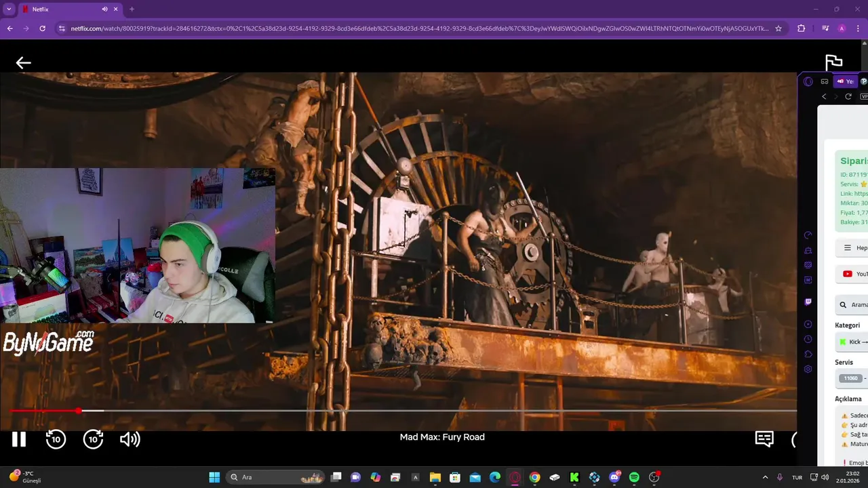Open Spotify from the taskbar
This screenshot has height=488, width=868.
point(634,477)
